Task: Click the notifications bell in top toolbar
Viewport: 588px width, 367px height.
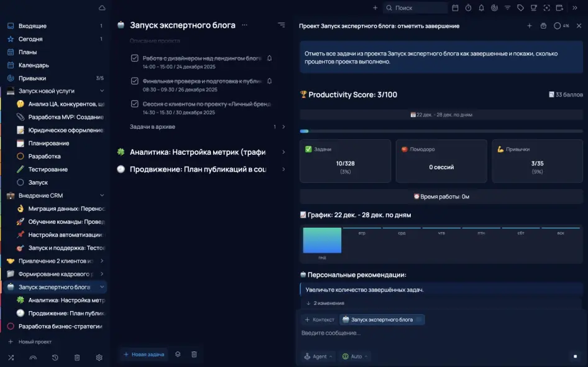Action: [x=481, y=8]
